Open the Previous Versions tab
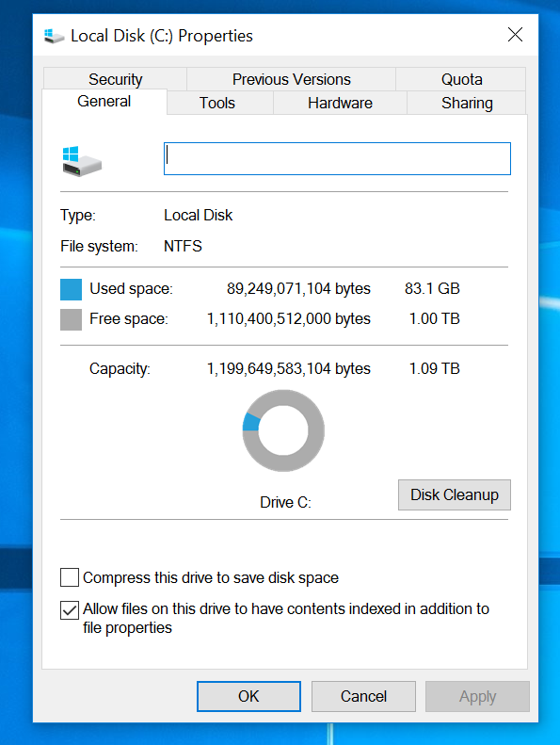Image resolution: width=560 pixels, height=745 pixels. 291,79
